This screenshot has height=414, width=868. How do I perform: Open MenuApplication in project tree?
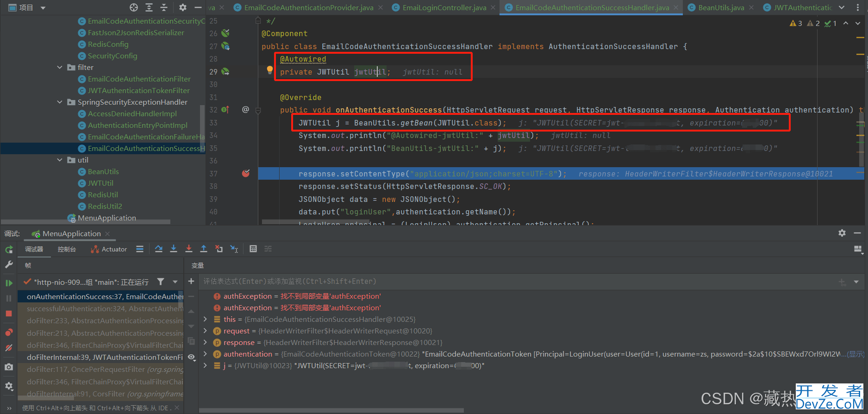[106, 218]
